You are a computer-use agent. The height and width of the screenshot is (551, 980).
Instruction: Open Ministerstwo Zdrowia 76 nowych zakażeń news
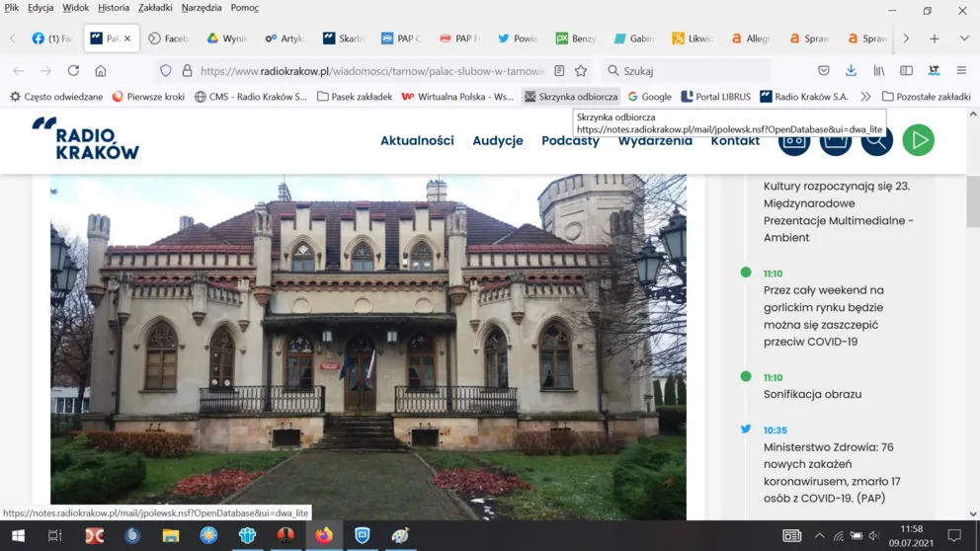point(832,472)
